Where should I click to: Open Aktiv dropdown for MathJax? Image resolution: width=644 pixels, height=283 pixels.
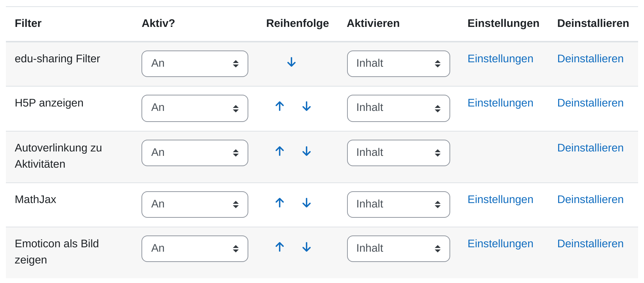[195, 205]
